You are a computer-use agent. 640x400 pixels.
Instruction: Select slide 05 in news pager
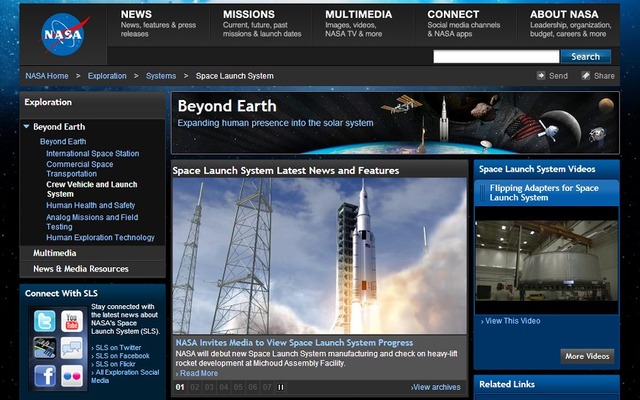click(238, 387)
